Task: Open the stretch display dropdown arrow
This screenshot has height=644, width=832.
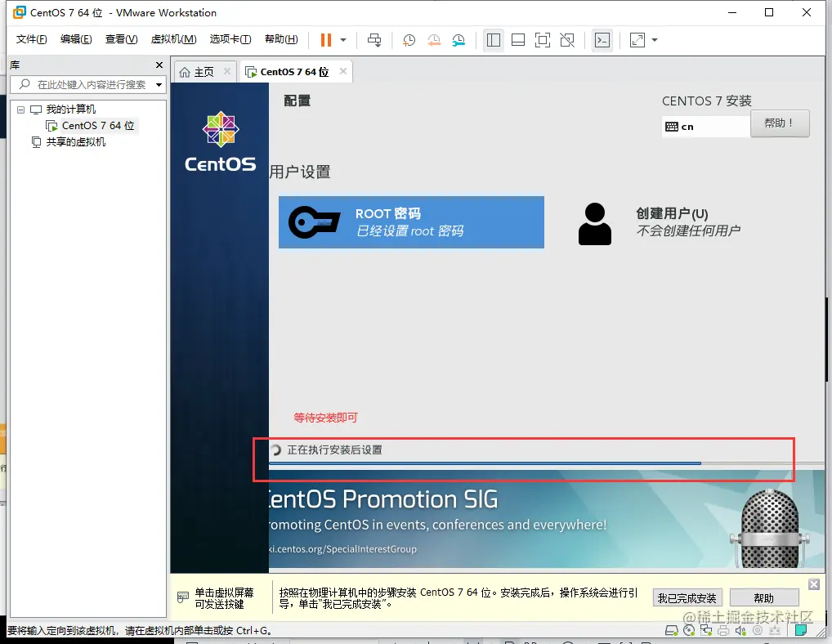Action: 655,40
